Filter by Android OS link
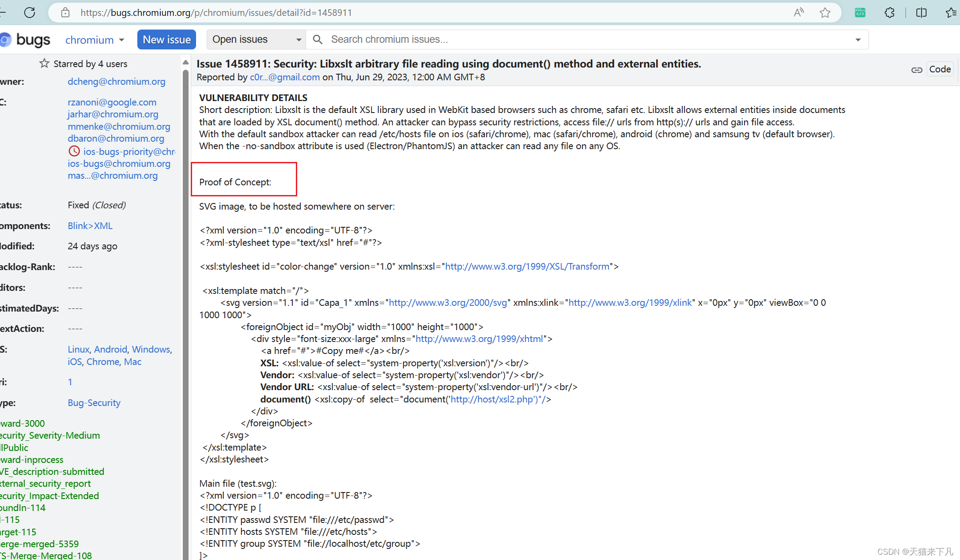Image resolution: width=960 pixels, height=560 pixels. click(x=110, y=349)
